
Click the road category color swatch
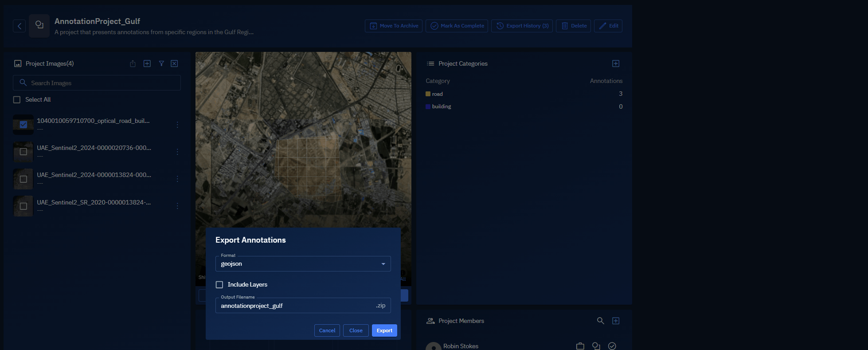coord(428,94)
